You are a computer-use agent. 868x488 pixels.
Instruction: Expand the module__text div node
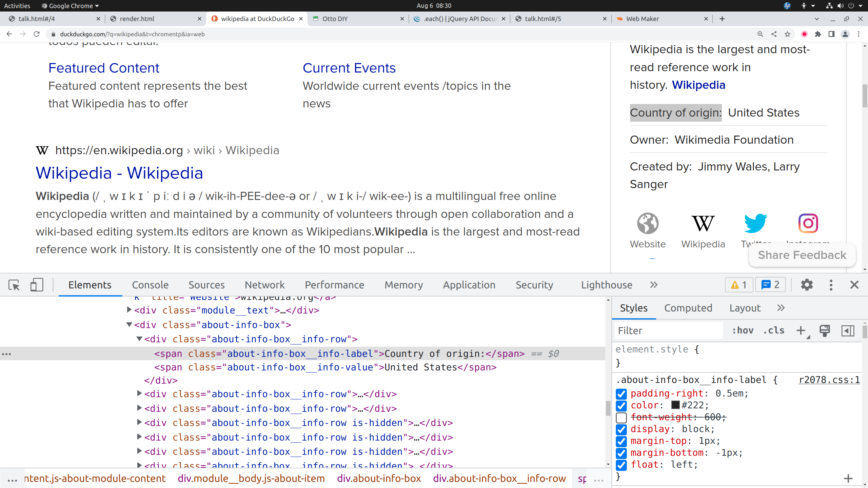point(129,310)
